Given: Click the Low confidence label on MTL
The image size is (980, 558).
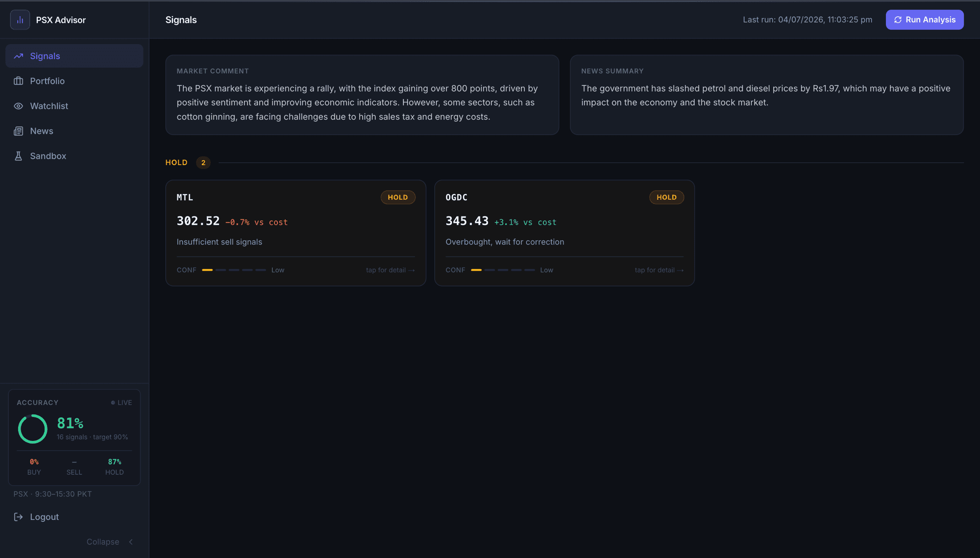Looking at the screenshot, I should click(x=278, y=270).
